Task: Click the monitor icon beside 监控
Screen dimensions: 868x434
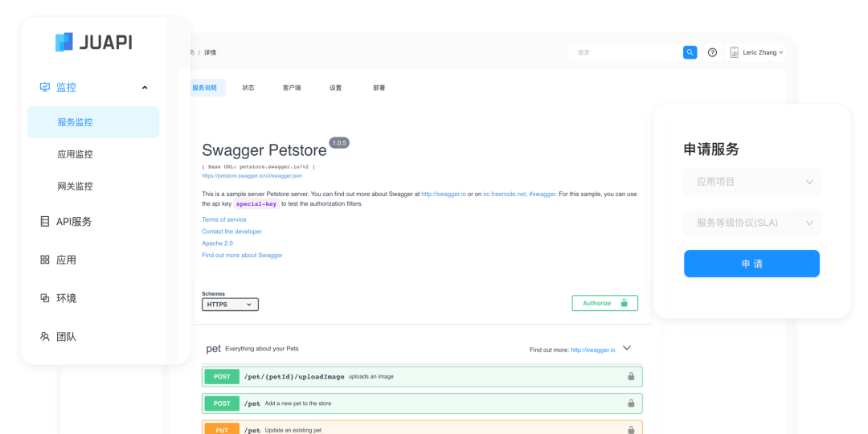Action: click(x=45, y=87)
